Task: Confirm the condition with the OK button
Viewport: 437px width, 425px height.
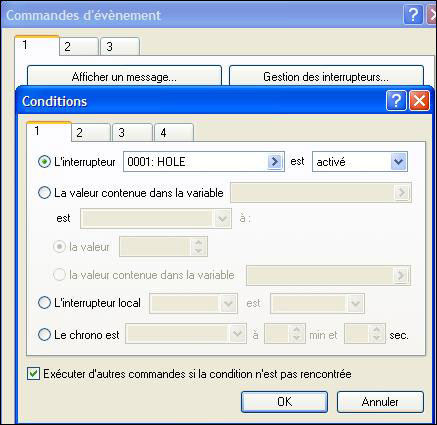Action: 284,402
